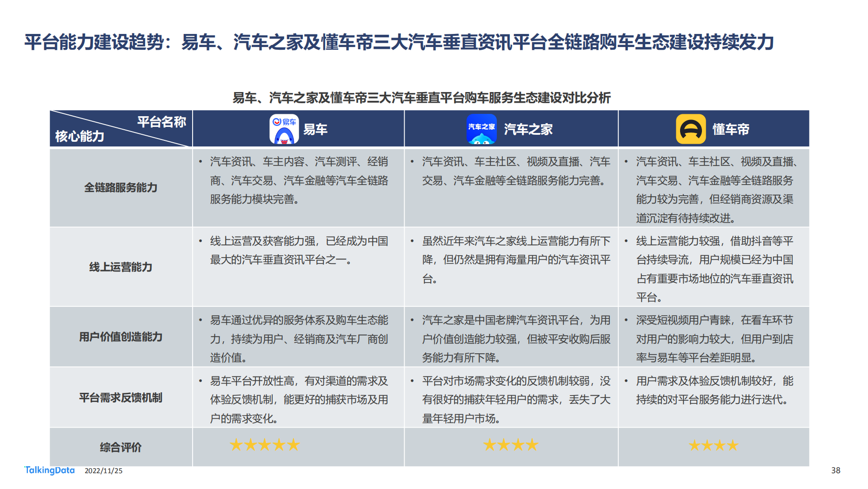Select the 用户价值创造能力 row label
Viewport: 868px width, 489px height.
(121, 337)
